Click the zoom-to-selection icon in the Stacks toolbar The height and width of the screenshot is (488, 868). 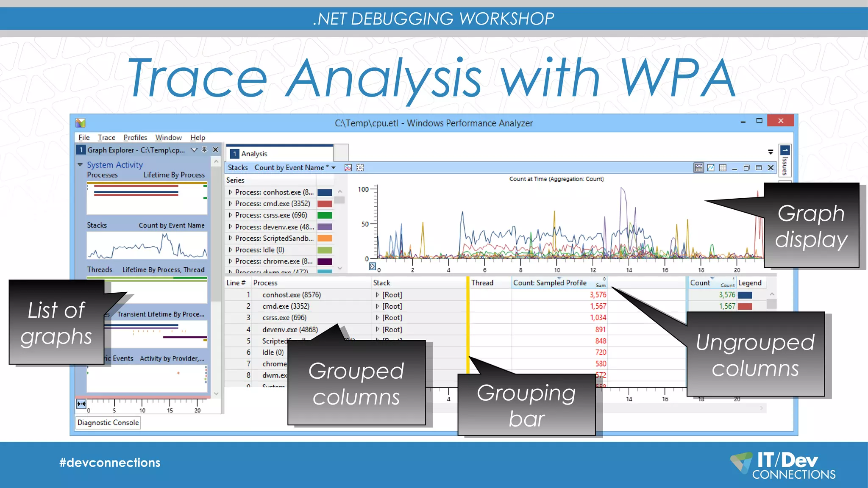coord(360,168)
